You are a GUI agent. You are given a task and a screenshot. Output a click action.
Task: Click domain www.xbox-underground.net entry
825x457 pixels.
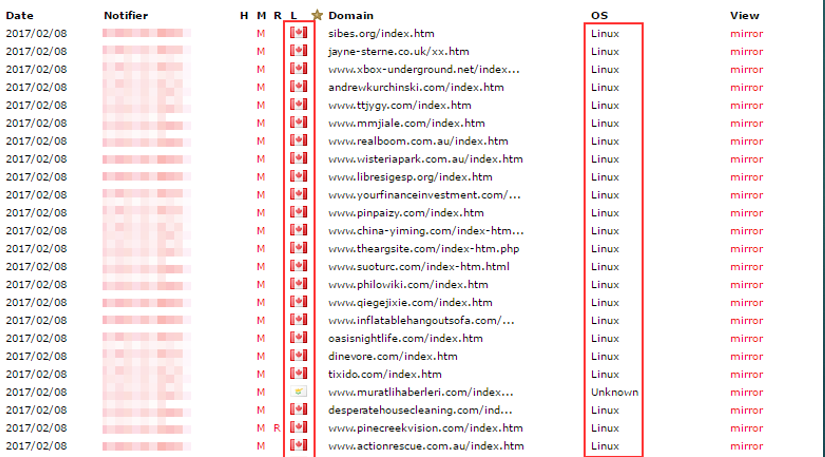click(x=424, y=69)
